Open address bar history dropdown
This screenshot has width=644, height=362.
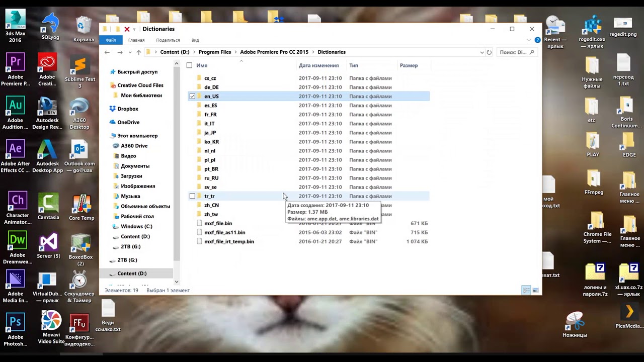coord(482,52)
